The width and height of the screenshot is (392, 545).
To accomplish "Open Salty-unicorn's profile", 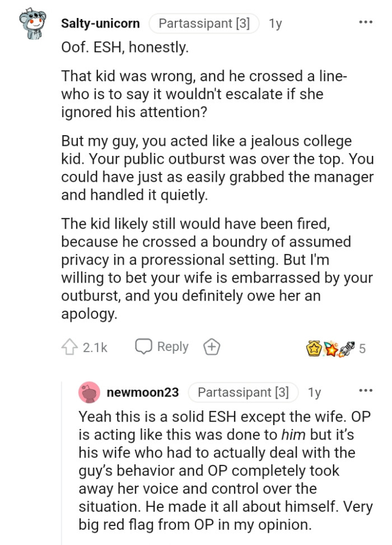I will 101,23.
